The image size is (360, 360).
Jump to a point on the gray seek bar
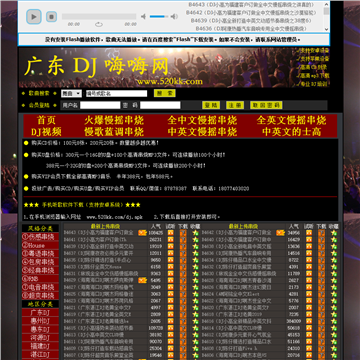pos(99,16)
